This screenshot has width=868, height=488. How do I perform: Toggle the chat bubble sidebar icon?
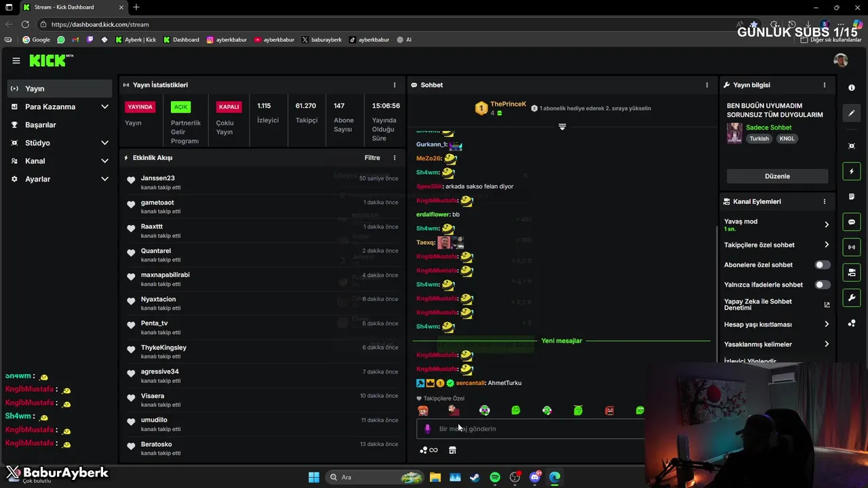(852, 222)
